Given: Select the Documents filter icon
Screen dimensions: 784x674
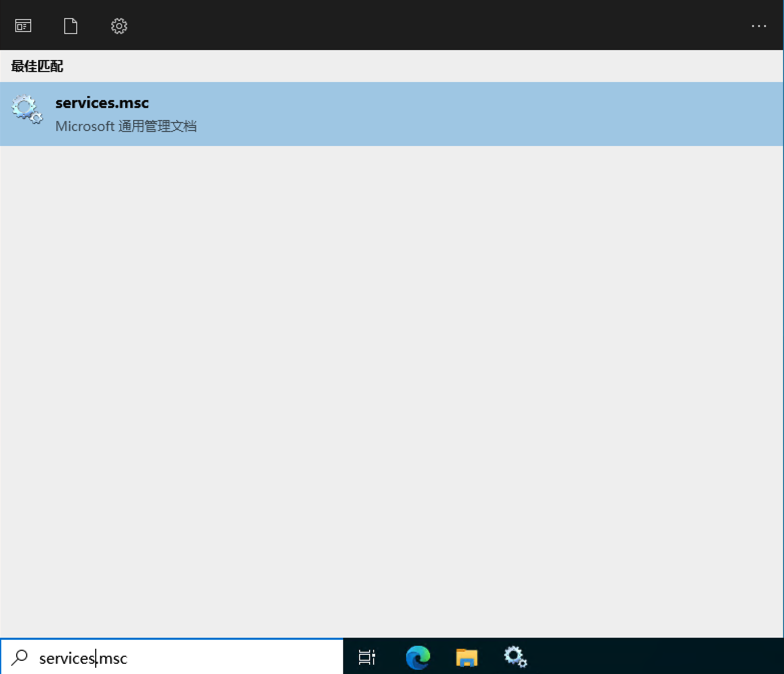Looking at the screenshot, I should 71,26.
